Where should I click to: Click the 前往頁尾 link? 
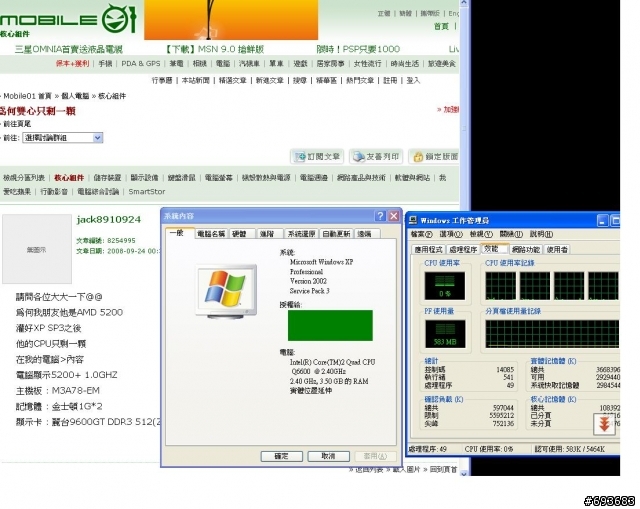click(x=17, y=124)
